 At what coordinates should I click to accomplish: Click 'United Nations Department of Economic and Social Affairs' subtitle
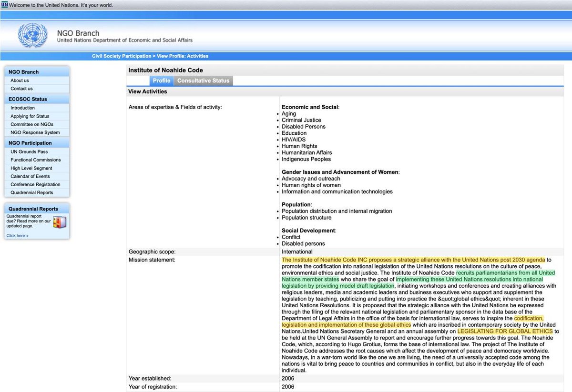coord(125,40)
